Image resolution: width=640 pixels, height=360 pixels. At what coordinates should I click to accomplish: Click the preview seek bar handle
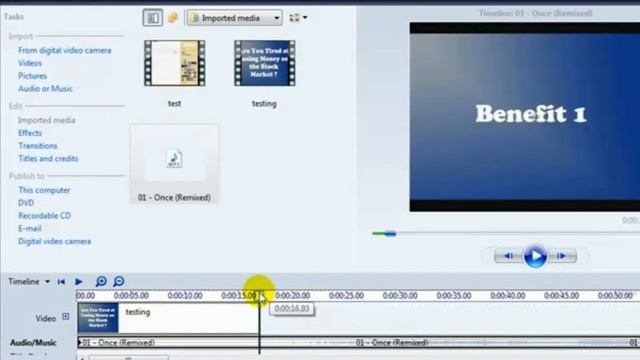(391, 233)
